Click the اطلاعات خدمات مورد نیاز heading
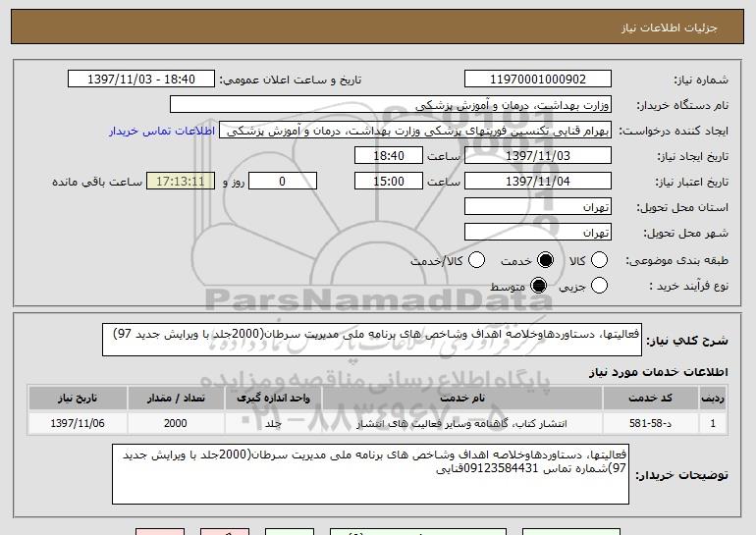This screenshot has height=535, width=756. (x=659, y=372)
